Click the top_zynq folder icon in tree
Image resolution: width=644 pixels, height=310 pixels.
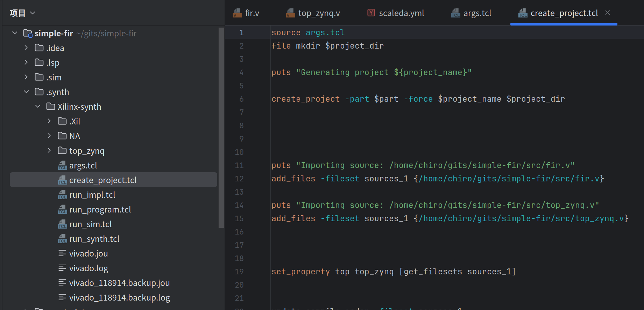[62, 150]
